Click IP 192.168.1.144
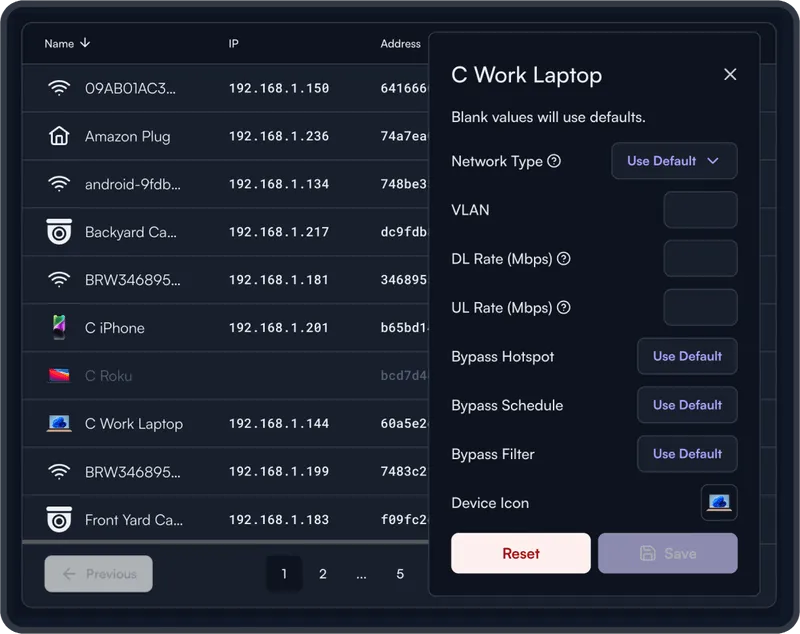Screen dimensions: 800x634 click(279, 423)
